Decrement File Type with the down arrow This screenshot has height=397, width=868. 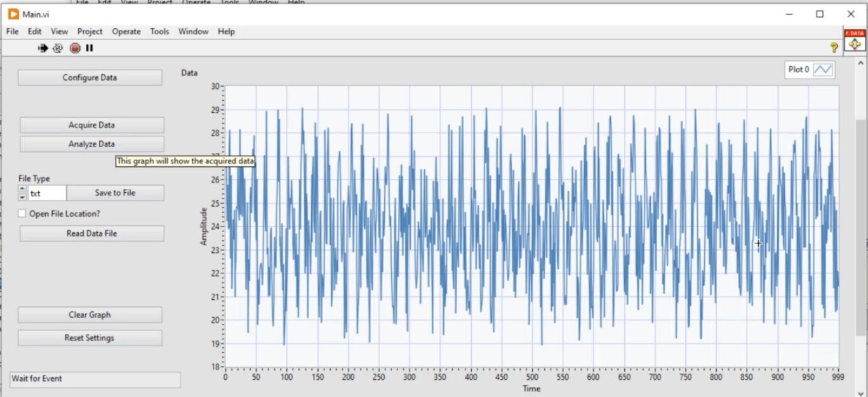22,197
